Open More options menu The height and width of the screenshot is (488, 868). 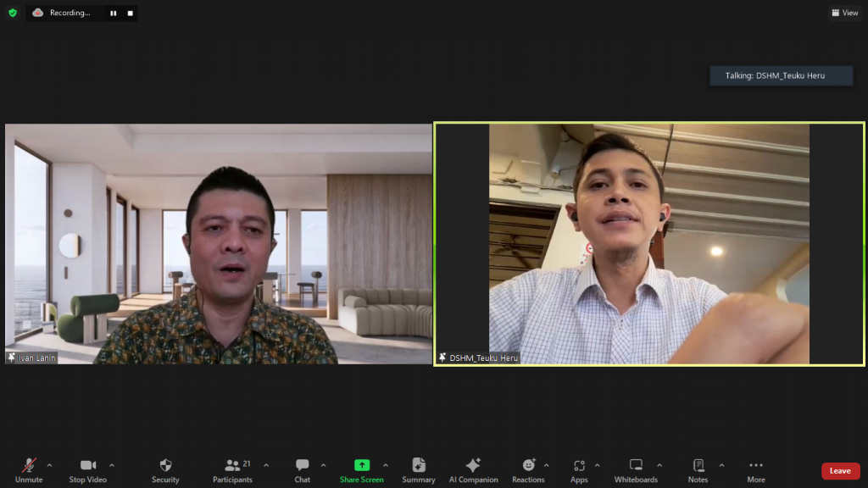[x=756, y=471]
